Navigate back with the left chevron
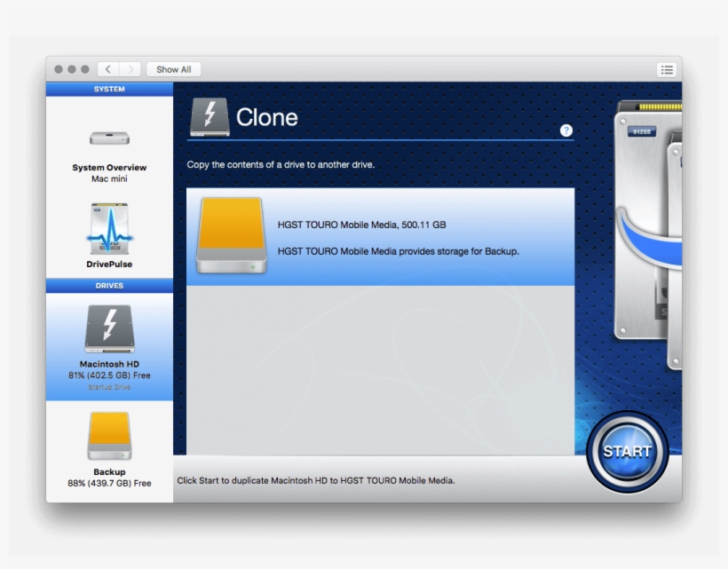The height and width of the screenshot is (569, 728). [107, 68]
